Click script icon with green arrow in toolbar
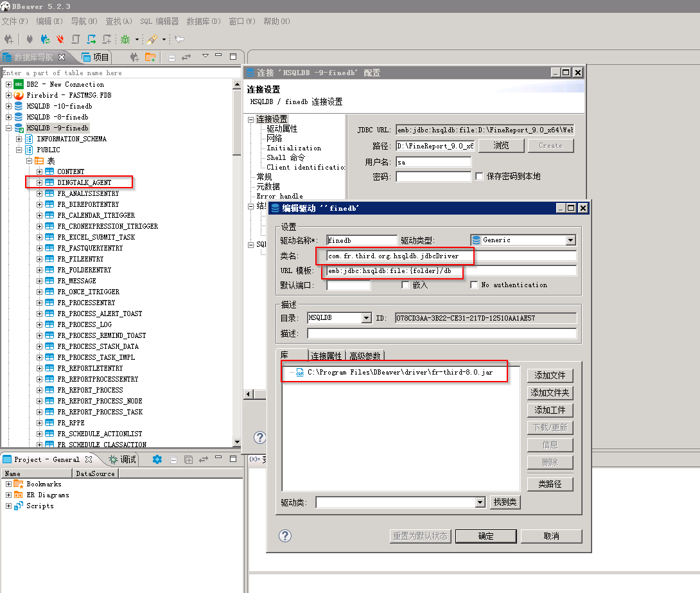700x593 pixels. pos(91,39)
